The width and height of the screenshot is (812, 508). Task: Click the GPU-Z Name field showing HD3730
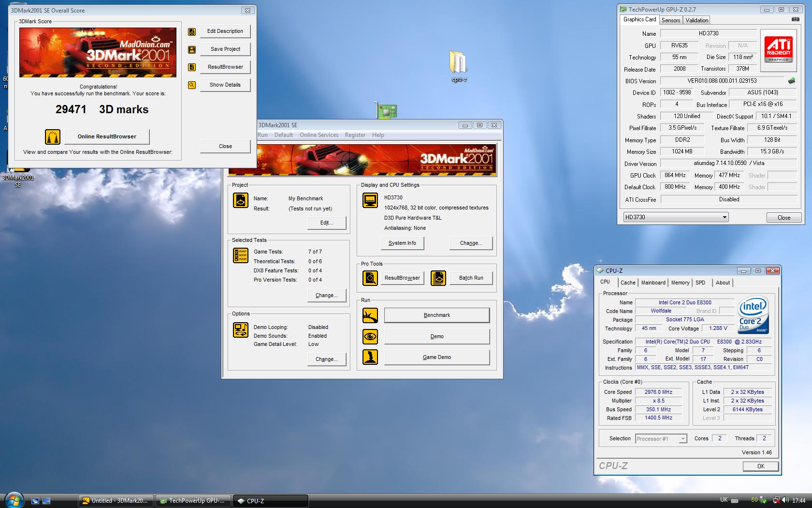click(x=708, y=33)
